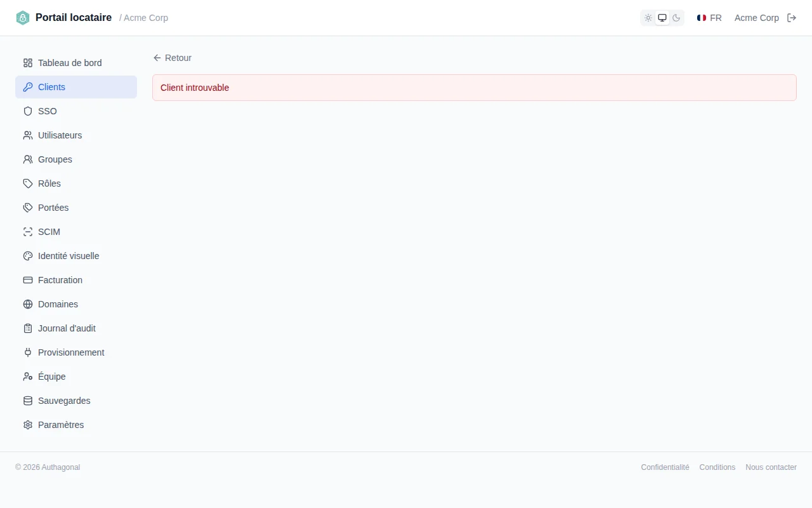Switch to dark theme moon icon
This screenshot has height=508, width=812.
tap(676, 18)
